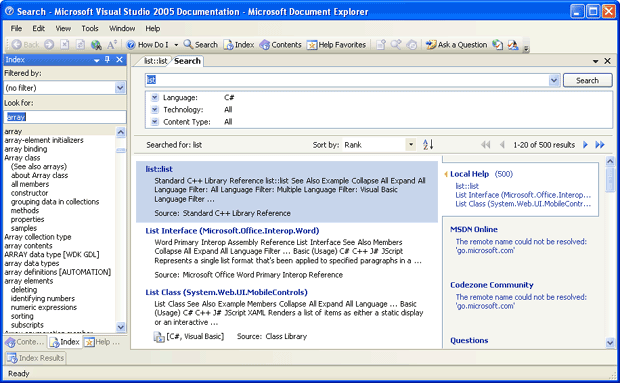Open the View menu

(x=63, y=28)
